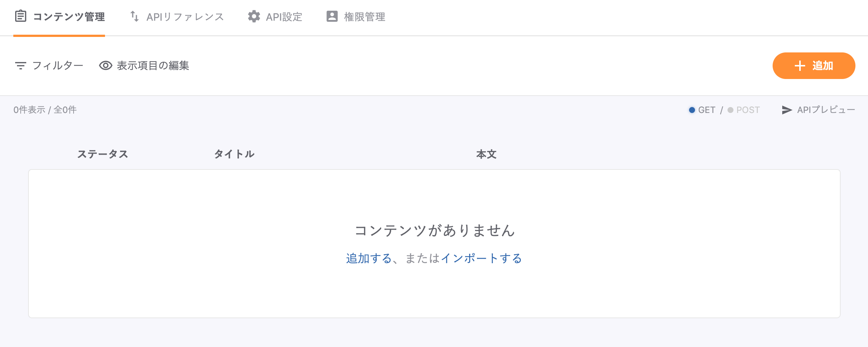This screenshot has height=347, width=868.
Task: Open the API設定 tab
Action: click(x=284, y=17)
